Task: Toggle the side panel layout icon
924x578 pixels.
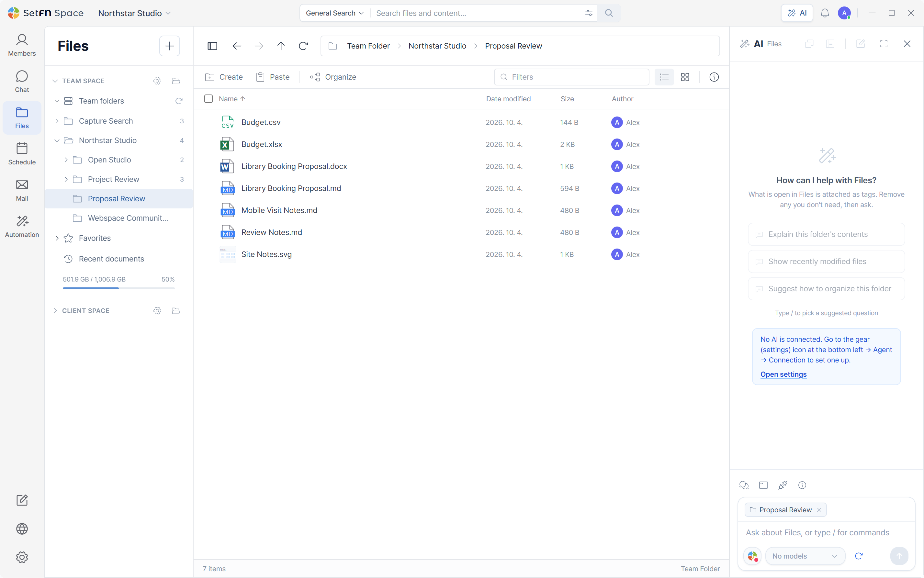Action: pos(212,46)
